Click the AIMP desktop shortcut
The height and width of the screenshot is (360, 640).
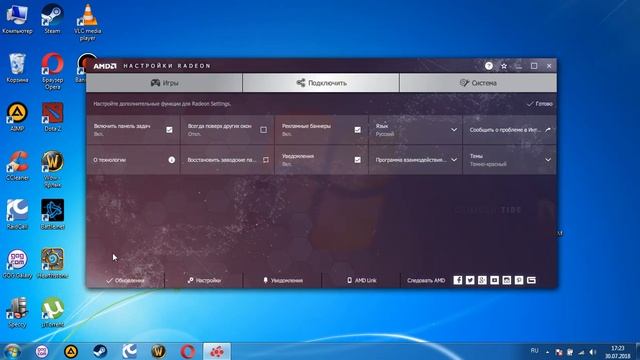click(17, 117)
